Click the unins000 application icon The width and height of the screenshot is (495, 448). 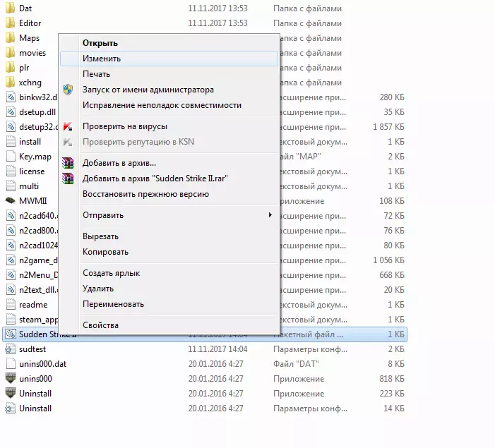click(11, 378)
